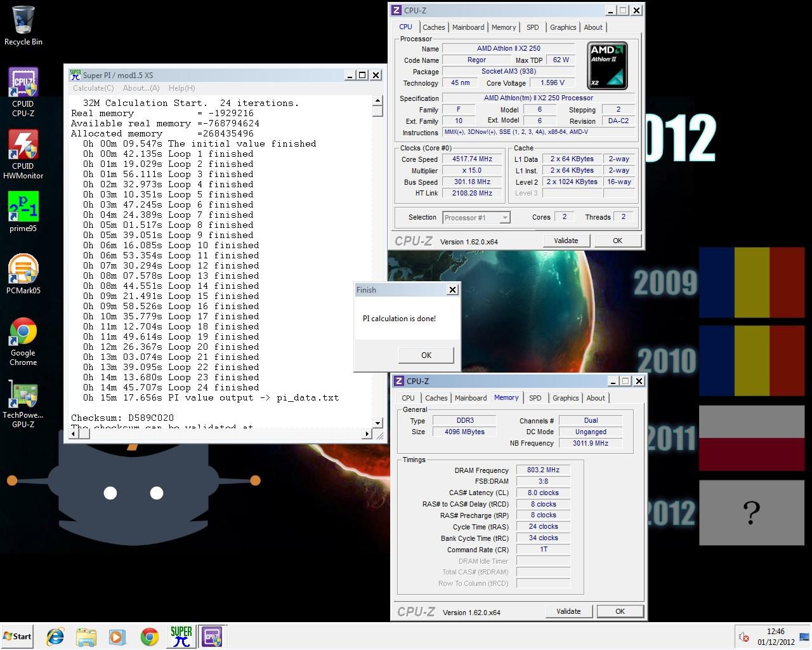Select SPD tab in top CPU-Z window
Viewport: 812px width, 650px height.
tap(533, 27)
